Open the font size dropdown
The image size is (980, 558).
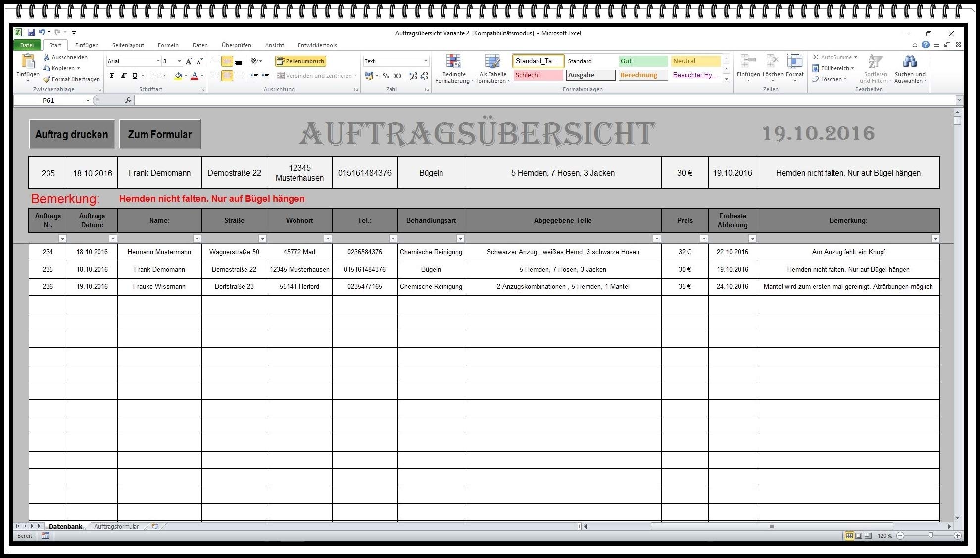[x=179, y=61]
